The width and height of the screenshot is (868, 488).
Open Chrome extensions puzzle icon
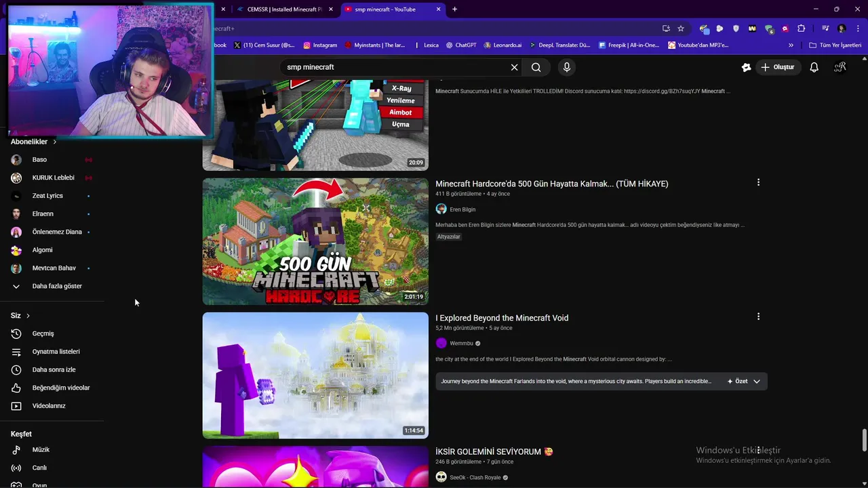point(802,28)
